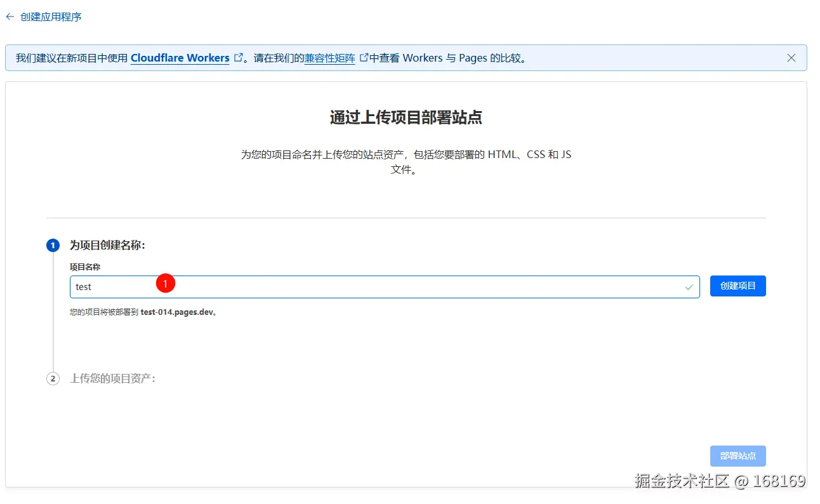The height and width of the screenshot is (504, 820).
Task: Click step 2 circle indicator
Action: click(53, 379)
